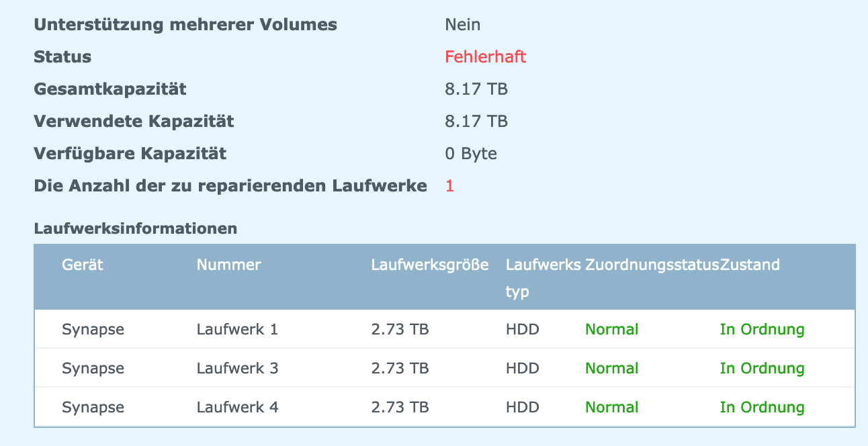
Task: Select the Gerät column header
Action: point(83,265)
